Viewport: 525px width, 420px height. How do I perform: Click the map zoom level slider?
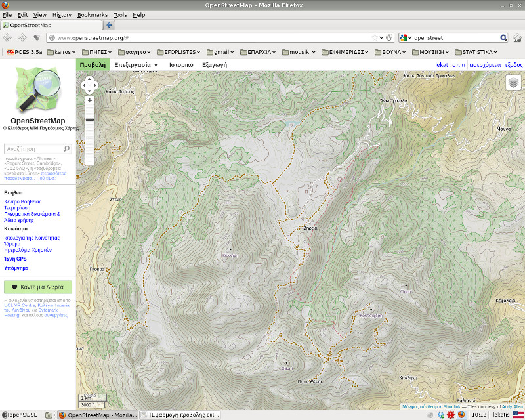coord(89,119)
